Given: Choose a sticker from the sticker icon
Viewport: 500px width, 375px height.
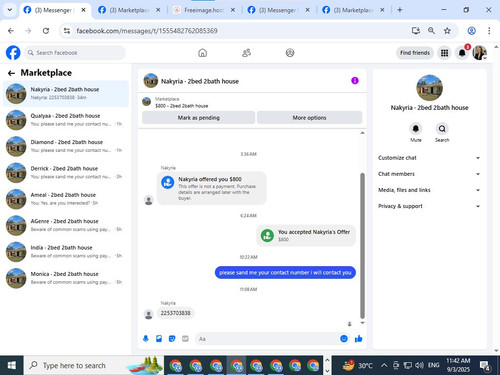Looking at the screenshot, I should [x=172, y=339].
